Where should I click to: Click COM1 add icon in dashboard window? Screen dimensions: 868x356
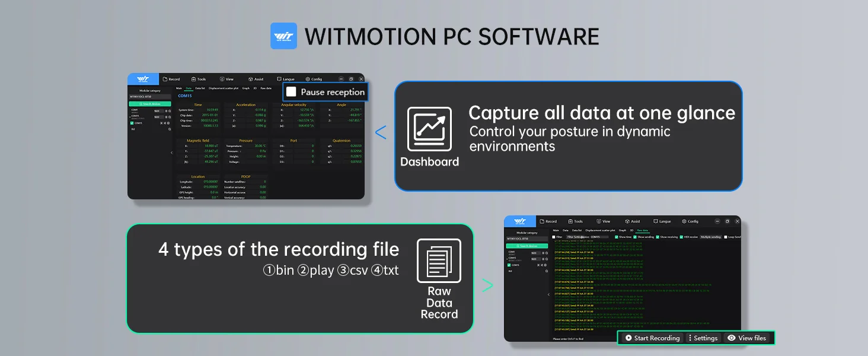coord(166,111)
